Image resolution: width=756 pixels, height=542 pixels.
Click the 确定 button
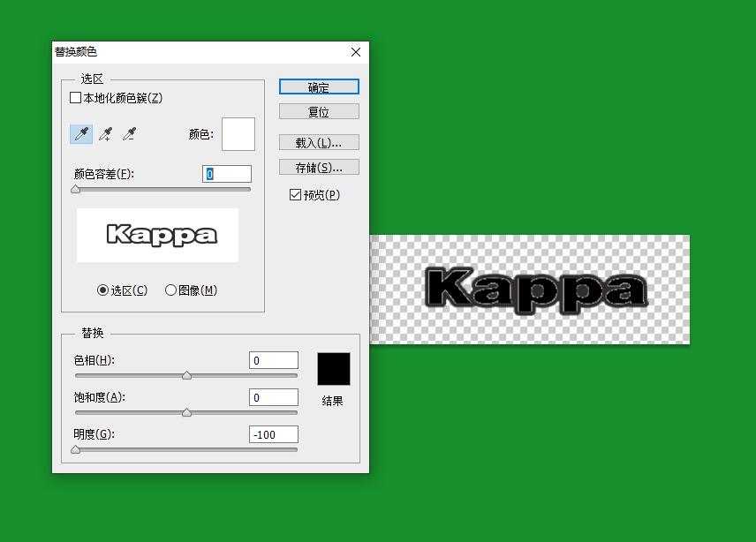(x=319, y=87)
